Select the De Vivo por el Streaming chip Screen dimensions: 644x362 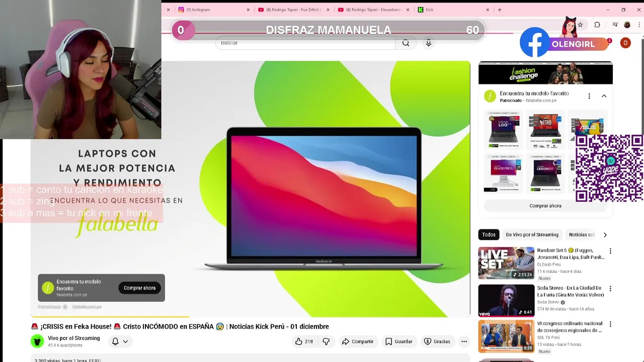click(x=532, y=235)
